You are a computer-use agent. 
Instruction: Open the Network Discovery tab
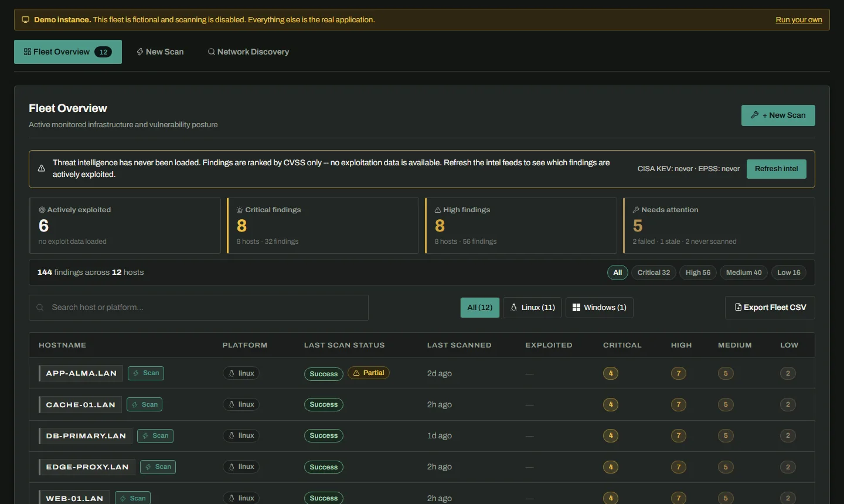[x=249, y=52]
